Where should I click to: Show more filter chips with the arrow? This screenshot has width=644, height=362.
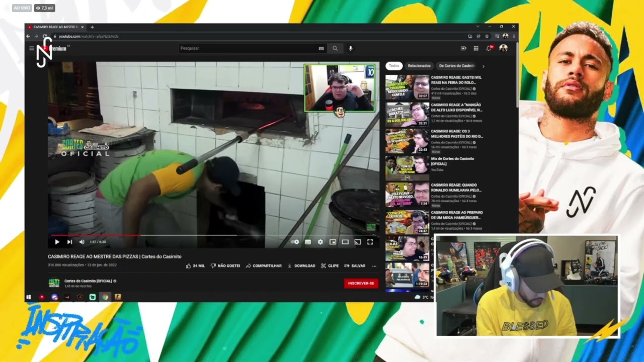coord(483,66)
